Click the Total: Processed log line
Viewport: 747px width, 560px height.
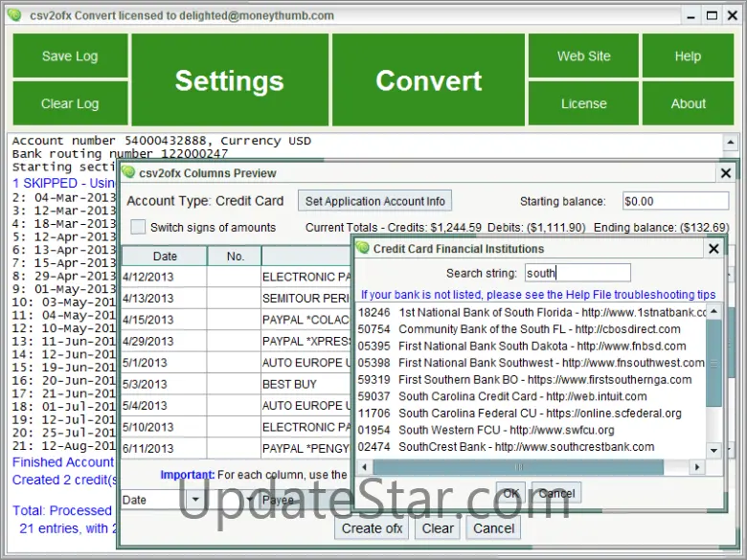[62, 510]
